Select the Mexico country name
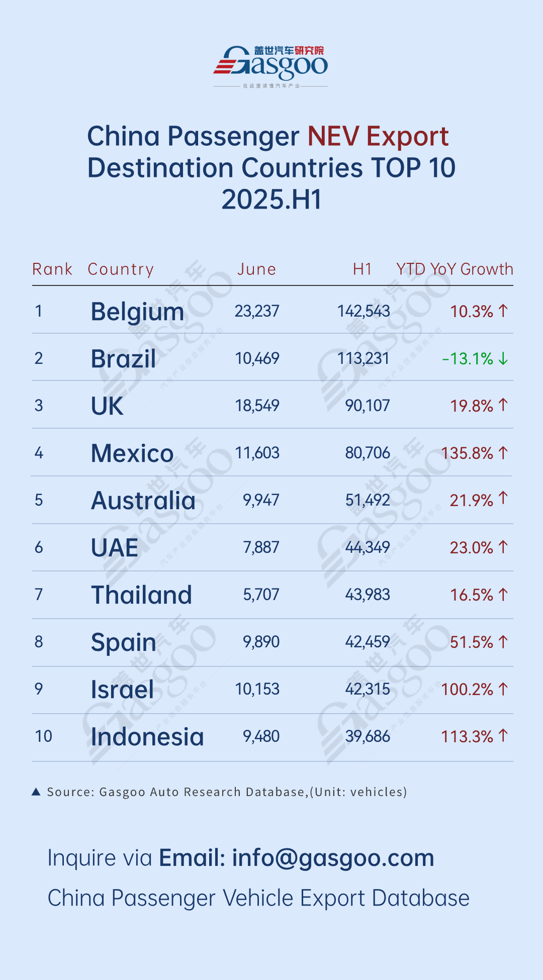543x980 pixels. pyautogui.click(x=132, y=453)
